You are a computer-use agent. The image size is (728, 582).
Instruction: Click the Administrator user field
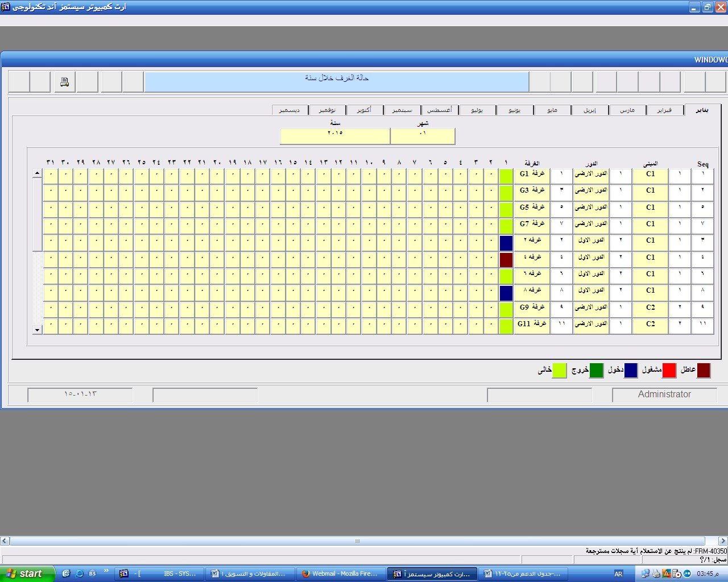click(x=664, y=394)
